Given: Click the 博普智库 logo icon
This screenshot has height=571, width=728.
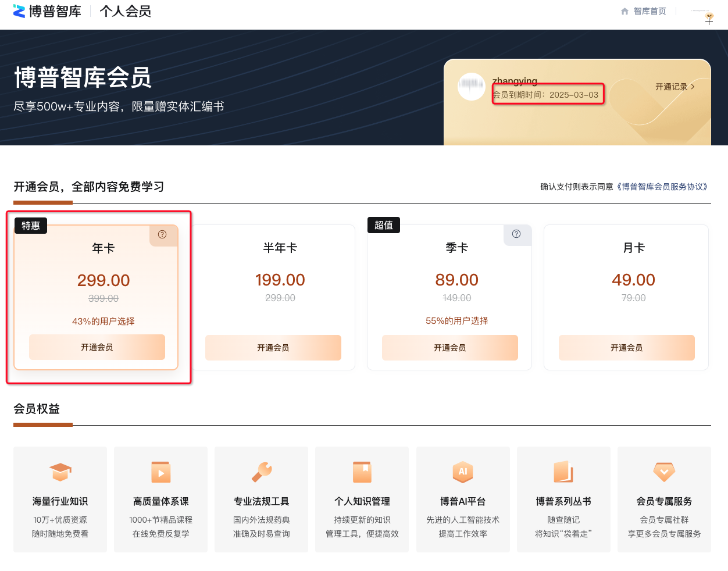Looking at the screenshot, I should click(x=19, y=11).
